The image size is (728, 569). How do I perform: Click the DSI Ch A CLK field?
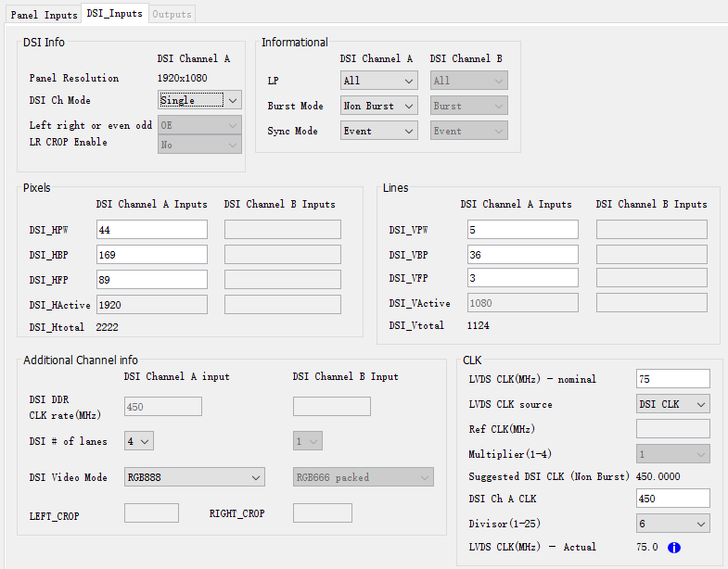pyautogui.click(x=673, y=499)
